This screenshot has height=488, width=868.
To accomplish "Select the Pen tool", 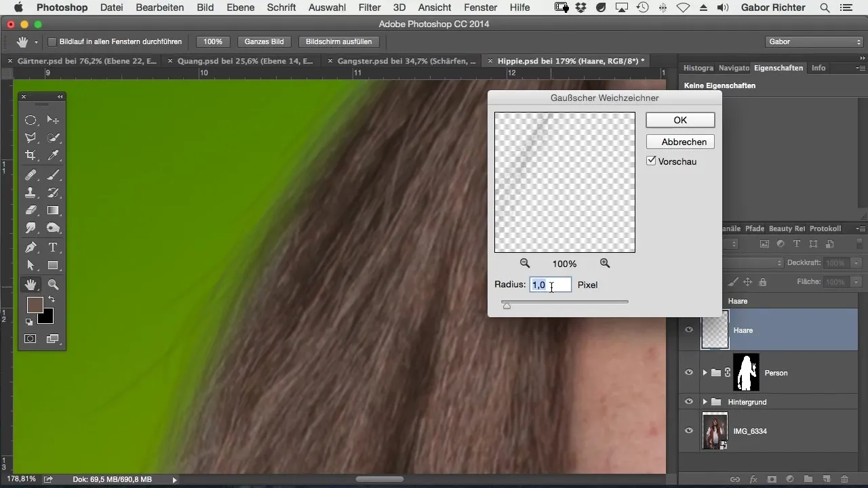I will [31, 247].
